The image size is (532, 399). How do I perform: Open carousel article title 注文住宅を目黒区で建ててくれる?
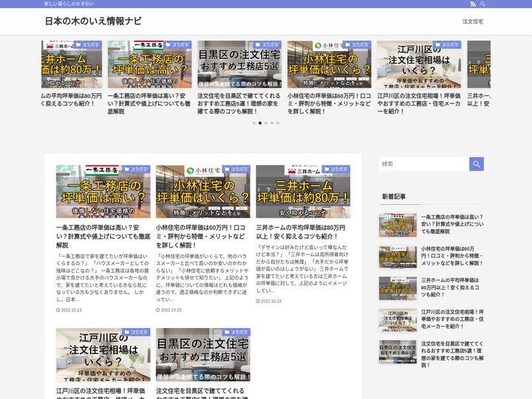pos(239,103)
